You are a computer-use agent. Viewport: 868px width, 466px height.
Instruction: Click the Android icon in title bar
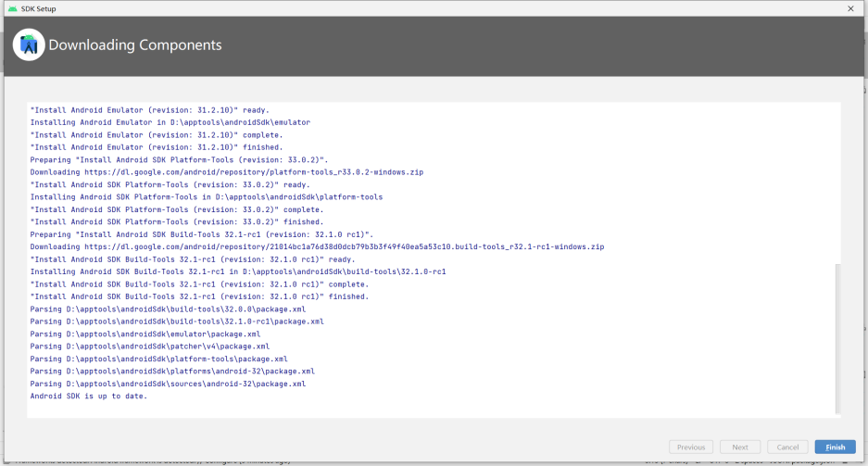pyautogui.click(x=13, y=9)
